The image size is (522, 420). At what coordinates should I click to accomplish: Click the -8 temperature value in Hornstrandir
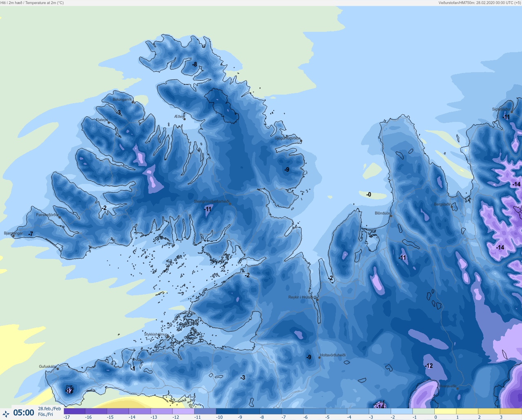pyautogui.click(x=195, y=64)
